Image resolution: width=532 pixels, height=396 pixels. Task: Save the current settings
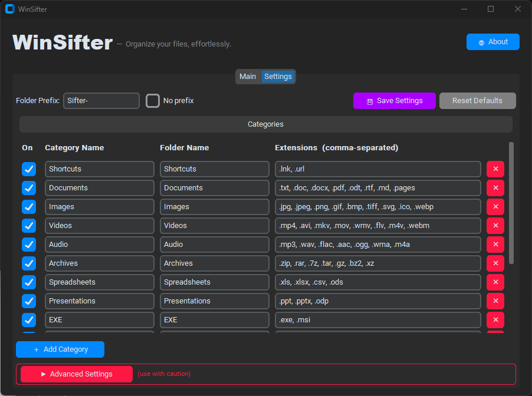point(394,101)
